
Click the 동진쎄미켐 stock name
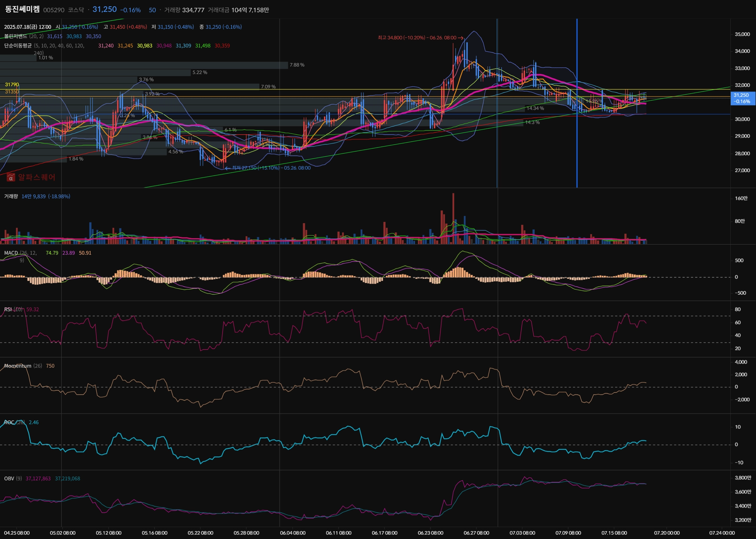pyautogui.click(x=22, y=10)
